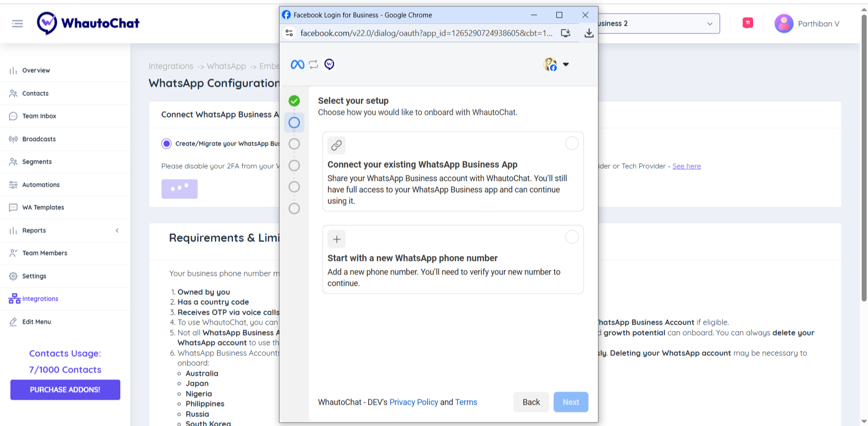Screen dimensions: 868x426
Task: Click the link icon on Connect existing app card
Action: point(337,145)
